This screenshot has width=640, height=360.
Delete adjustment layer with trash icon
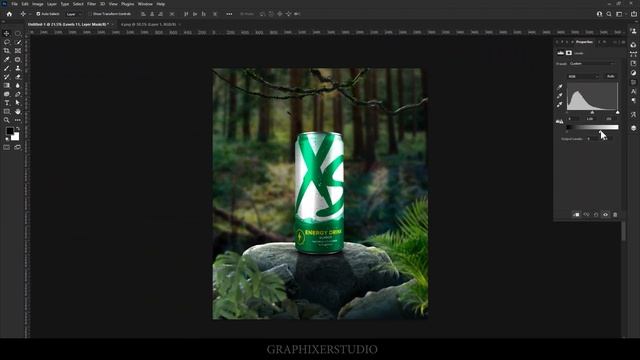point(615,214)
